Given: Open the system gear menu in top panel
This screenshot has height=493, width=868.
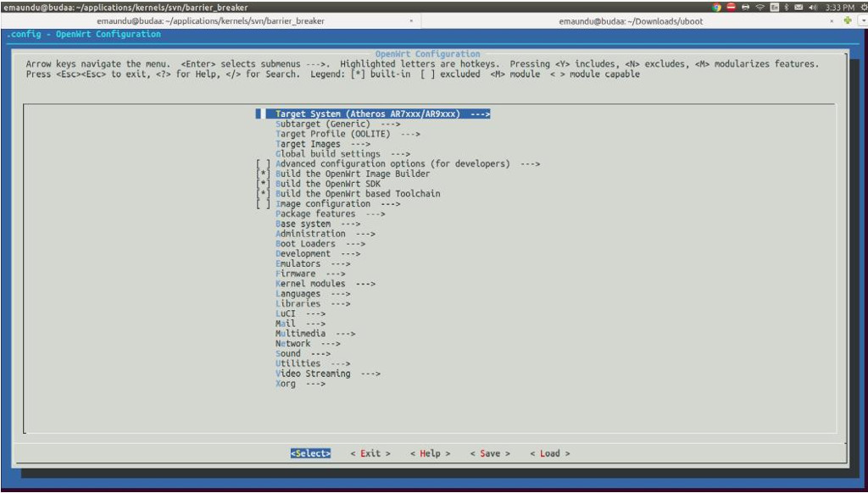Looking at the screenshot, I should click(863, 7).
